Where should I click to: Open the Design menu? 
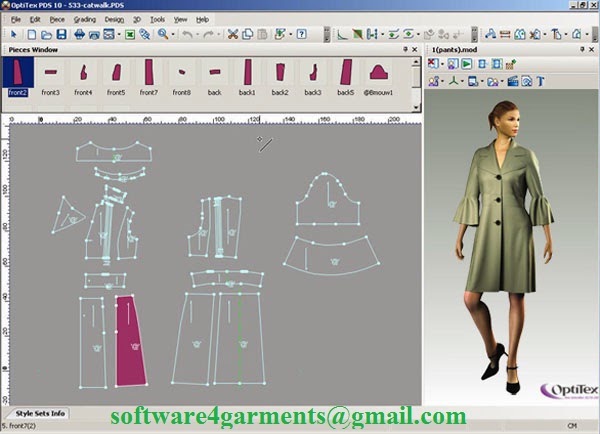[114, 20]
